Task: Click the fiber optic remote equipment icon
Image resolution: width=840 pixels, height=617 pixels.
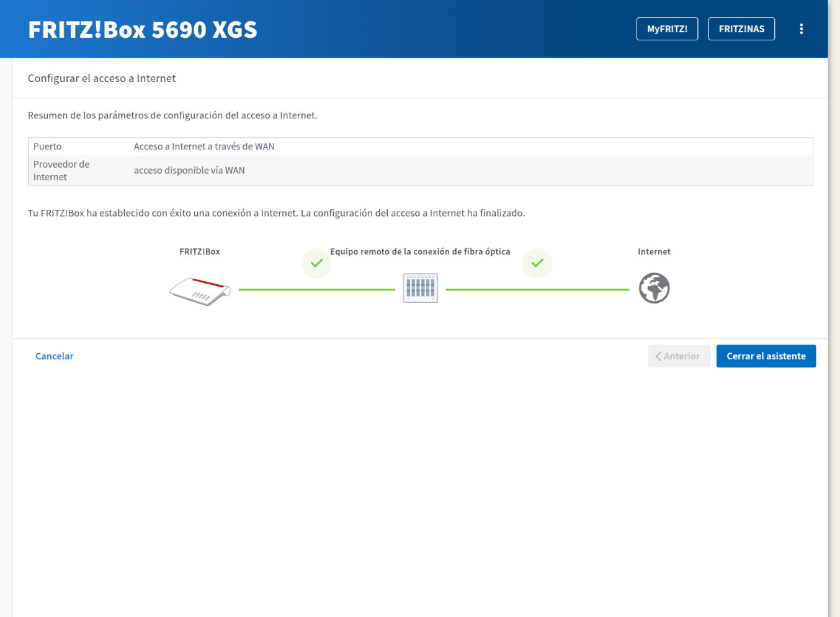Action: point(420,288)
